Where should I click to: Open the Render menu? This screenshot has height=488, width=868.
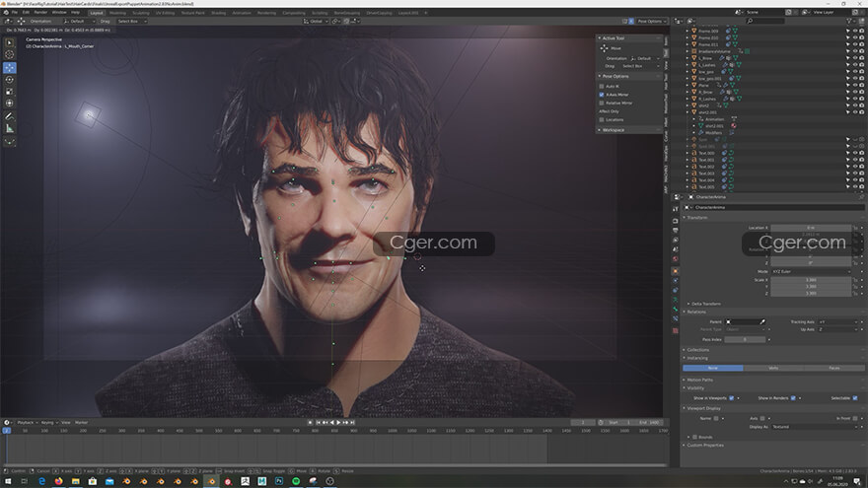click(40, 12)
